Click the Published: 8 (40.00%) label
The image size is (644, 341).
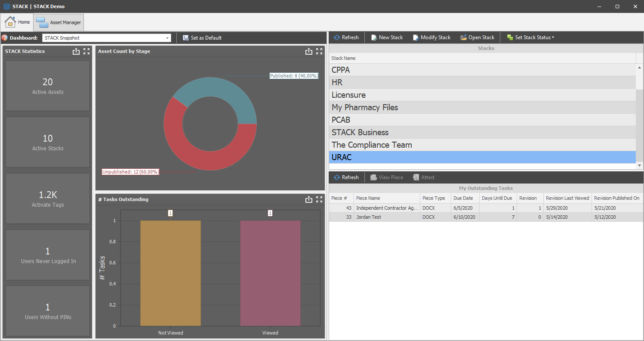coord(294,76)
